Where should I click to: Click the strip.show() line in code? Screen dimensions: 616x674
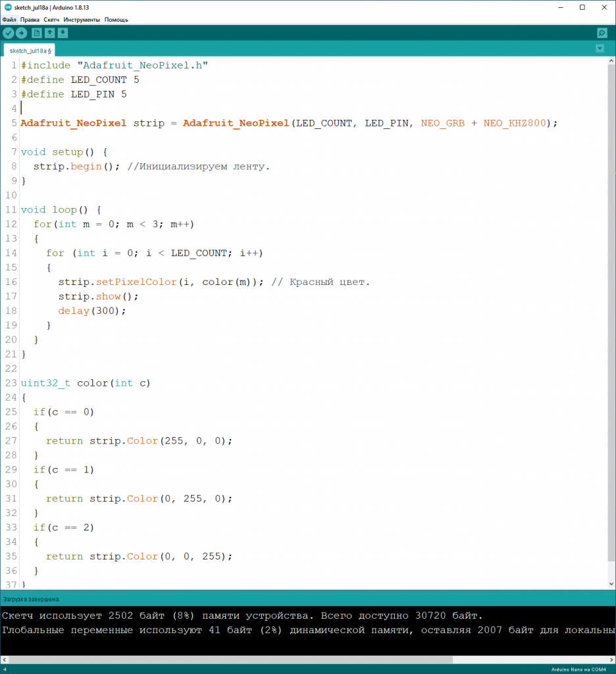tap(99, 296)
